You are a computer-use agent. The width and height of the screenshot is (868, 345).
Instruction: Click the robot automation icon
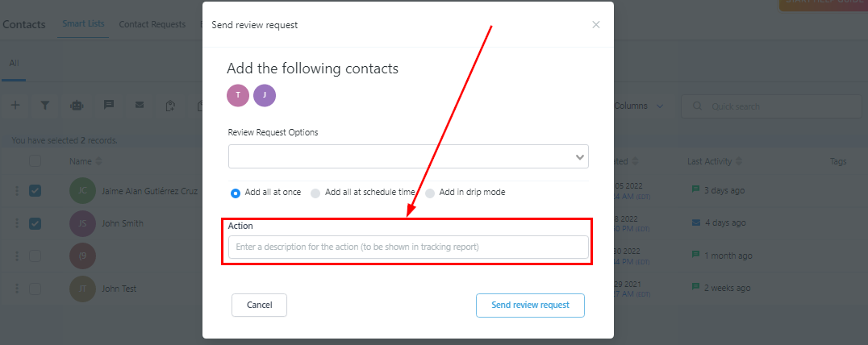pyautogui.click(x=77, y=105)
